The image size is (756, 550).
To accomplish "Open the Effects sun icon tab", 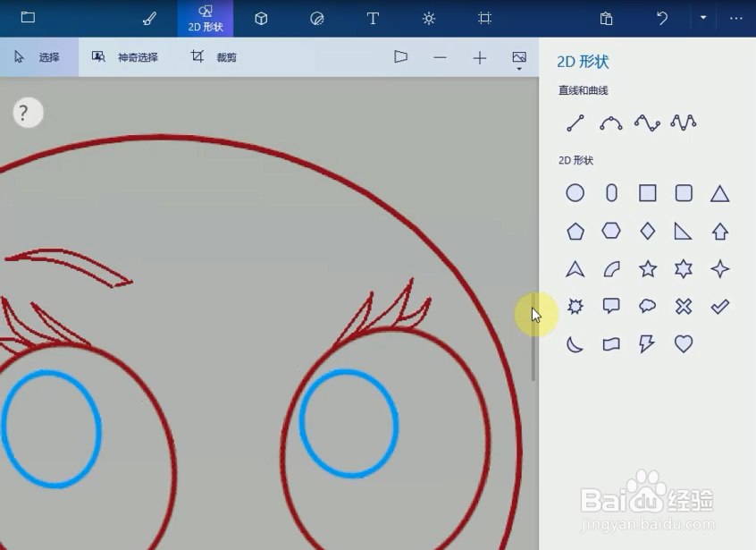I will click(x=429, y=18).
